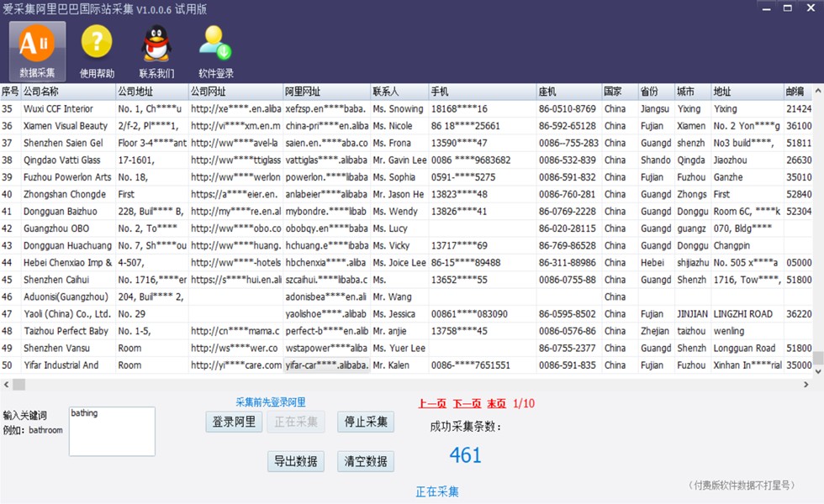Click the keyword input box containing bathing

pos(112,432)
